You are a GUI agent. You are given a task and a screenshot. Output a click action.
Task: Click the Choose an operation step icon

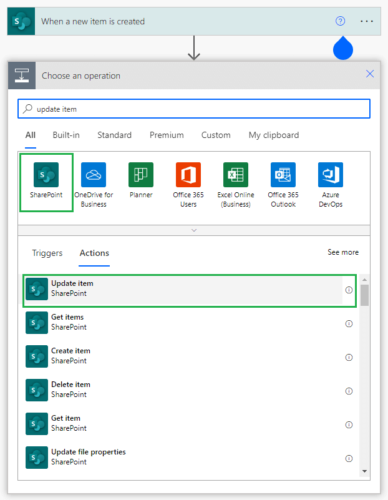22,75
